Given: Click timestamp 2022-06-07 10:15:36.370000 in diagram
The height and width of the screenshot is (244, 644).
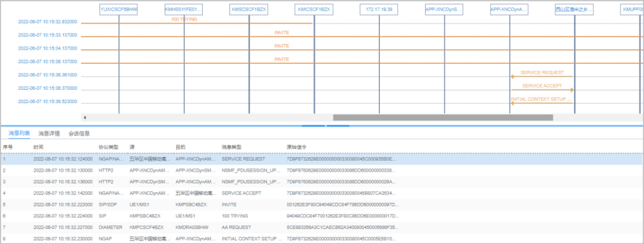Looking at the screenshot, I should [x=48, y=88].
